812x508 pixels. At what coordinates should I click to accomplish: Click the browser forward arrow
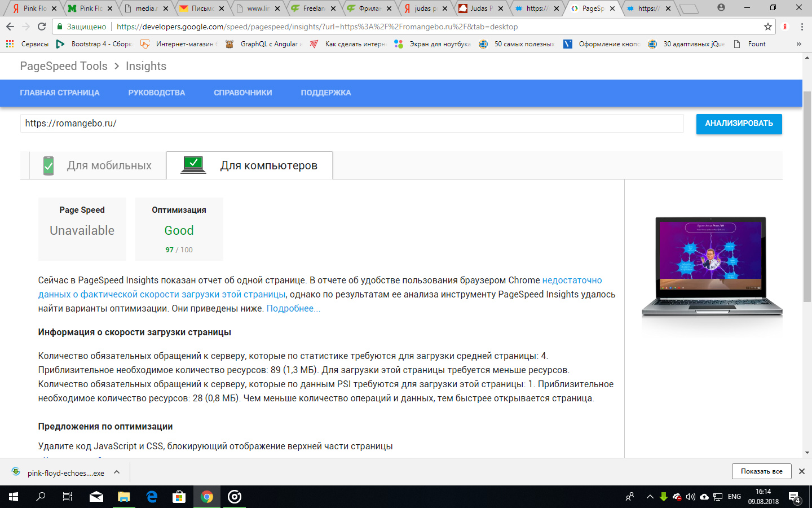(26, 27)
